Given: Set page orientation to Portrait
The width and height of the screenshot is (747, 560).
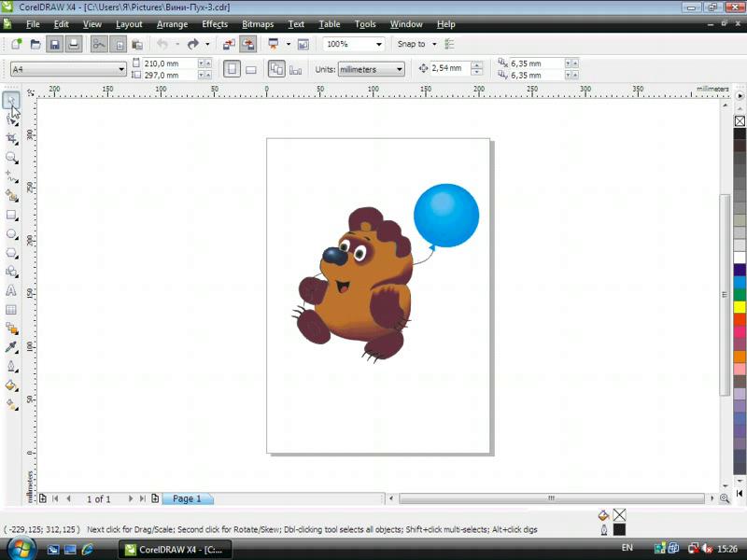Looking at the screenshot, I should (232, 69).
